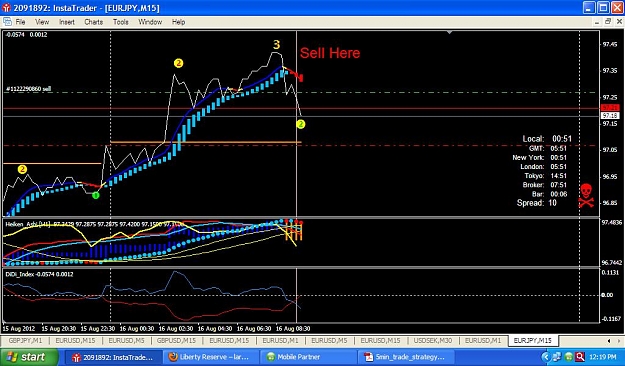
Task: Switch to the USDSEK,M30 chart tab
Action: click(432, 340)
